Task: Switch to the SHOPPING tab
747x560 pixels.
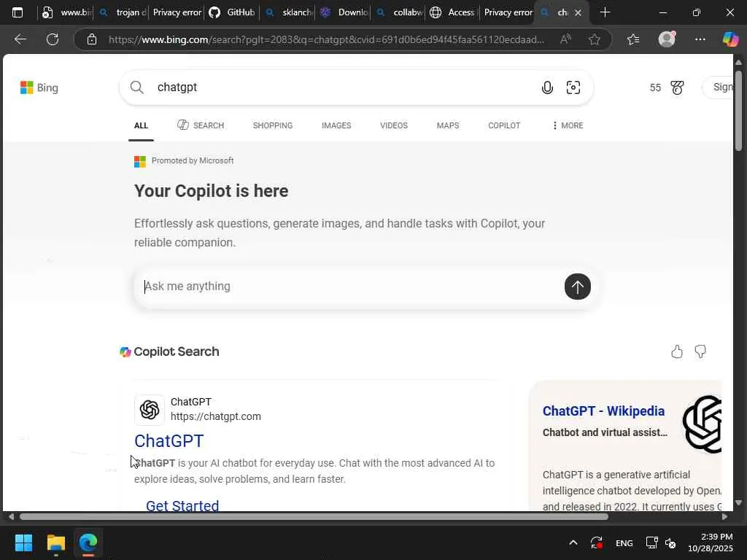Action: (273, 125)
